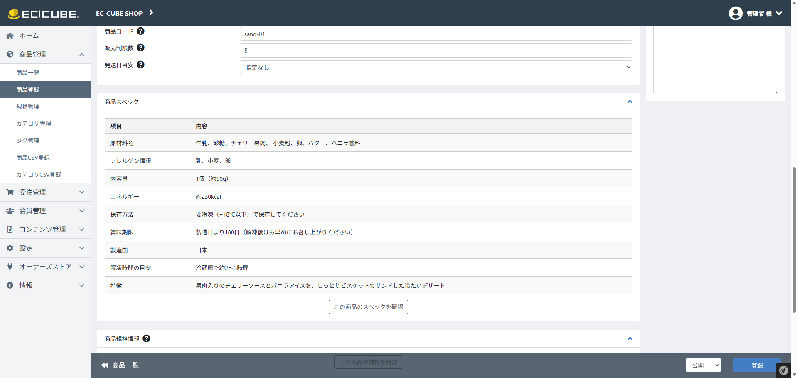Click help icon beside second field label
The width and height of the screenshot is (798, 378).
pos(140,48)
